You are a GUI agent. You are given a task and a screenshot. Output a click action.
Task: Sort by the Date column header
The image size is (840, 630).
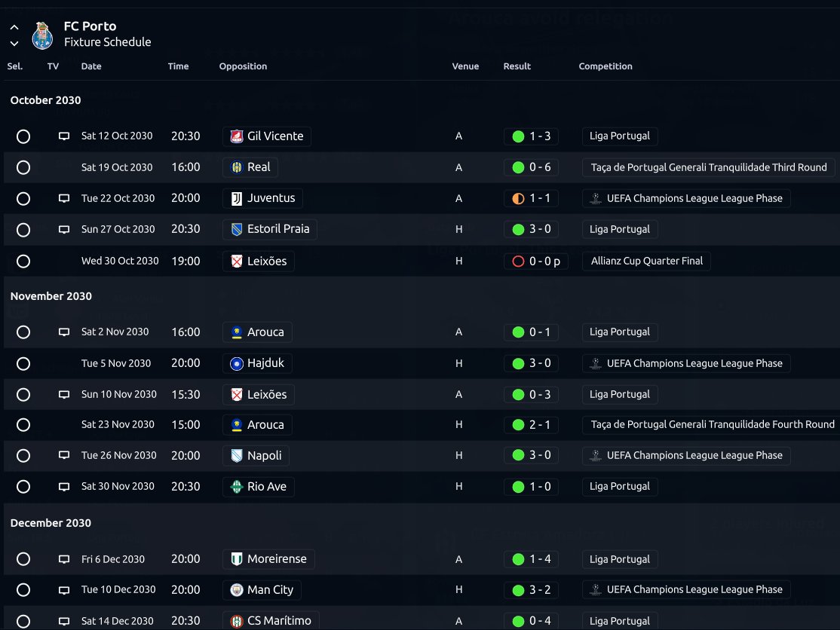pyautogui.click(x=91, y=66)
